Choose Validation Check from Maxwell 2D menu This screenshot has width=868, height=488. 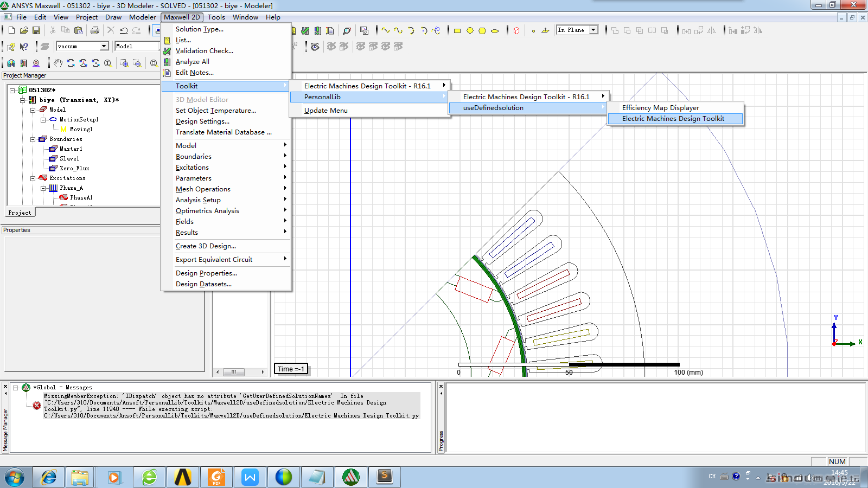[226, 51]
